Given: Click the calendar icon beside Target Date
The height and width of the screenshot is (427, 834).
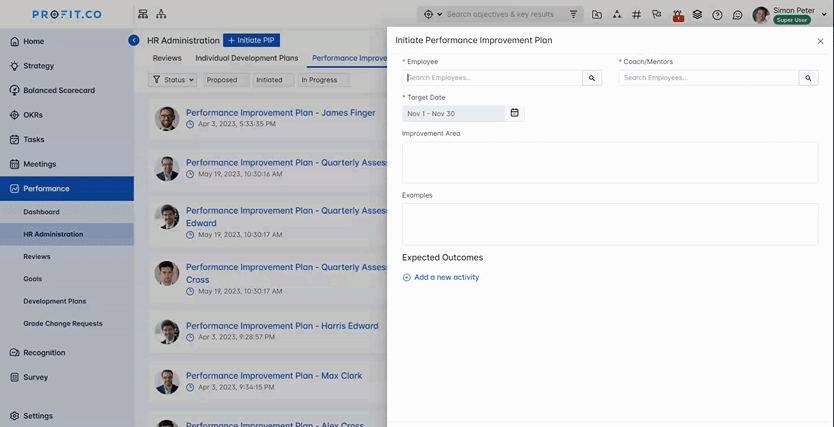Looking at the screenshot, I should [514, 113].
